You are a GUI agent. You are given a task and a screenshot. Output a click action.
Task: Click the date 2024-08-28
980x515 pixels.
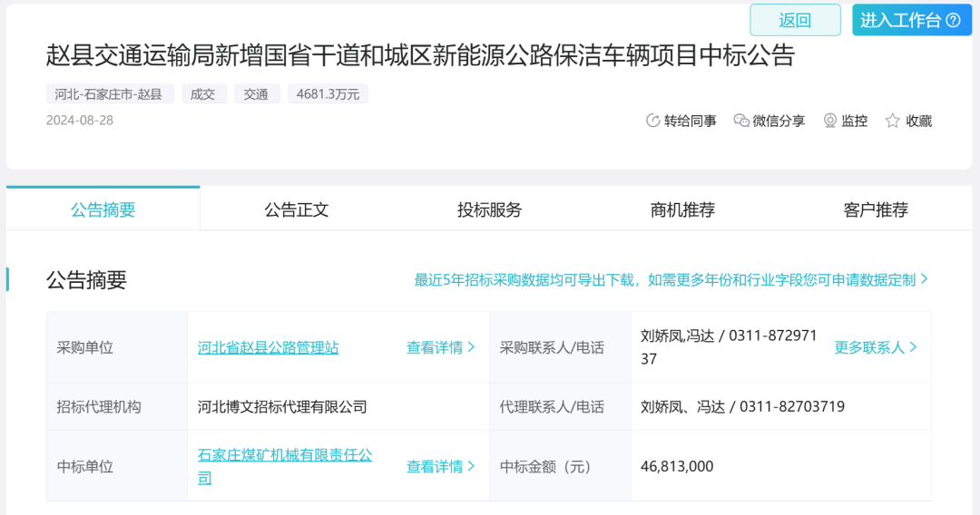click(x=79, y=121)
